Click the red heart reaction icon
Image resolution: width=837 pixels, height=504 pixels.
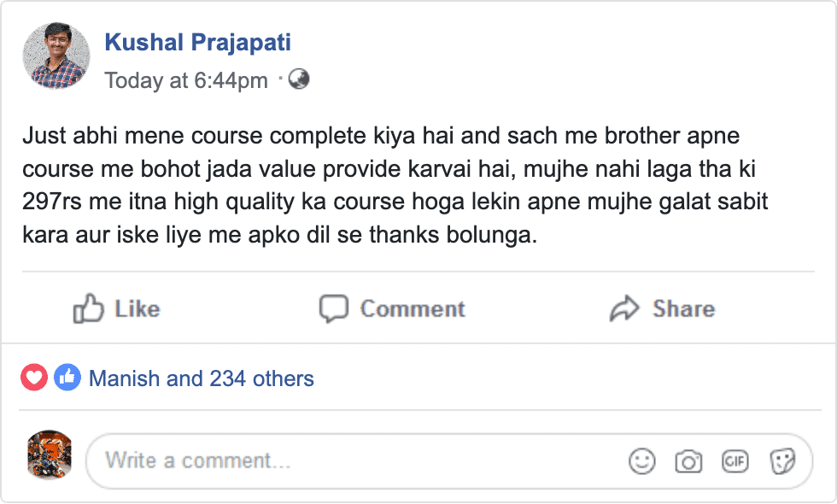(34, 378)
